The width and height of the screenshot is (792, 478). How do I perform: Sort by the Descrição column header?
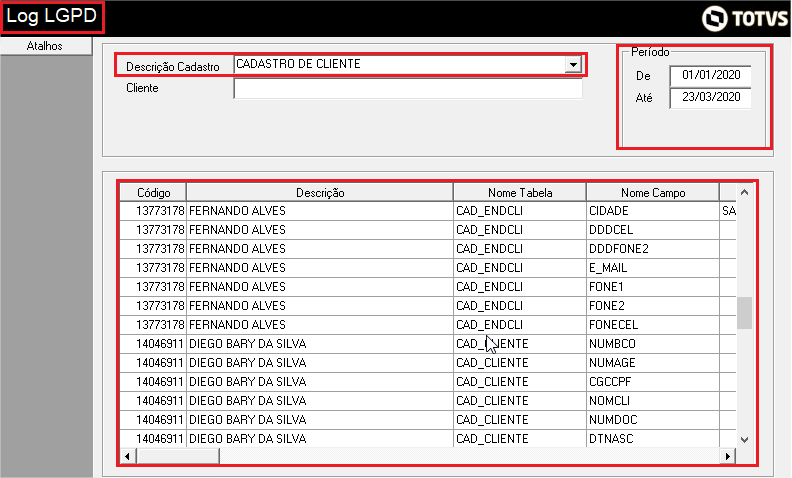point(320,193)
